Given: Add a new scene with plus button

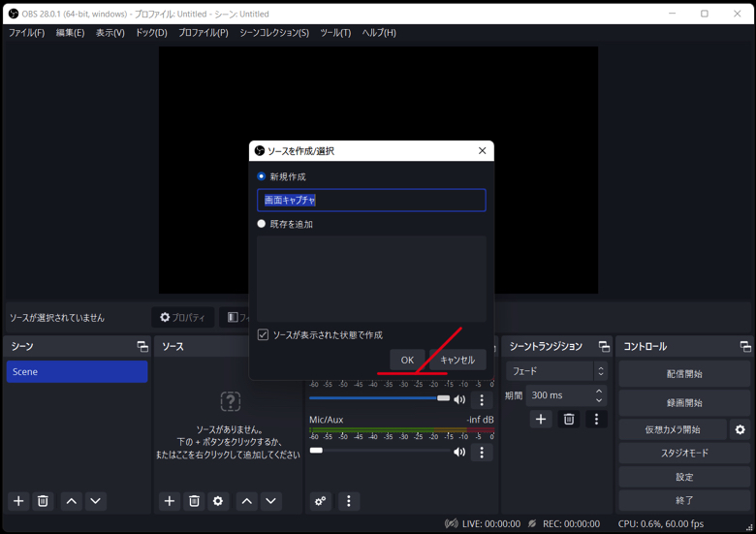Looking at the screenshot, I should pyautogui.click(x=18, y=501).
